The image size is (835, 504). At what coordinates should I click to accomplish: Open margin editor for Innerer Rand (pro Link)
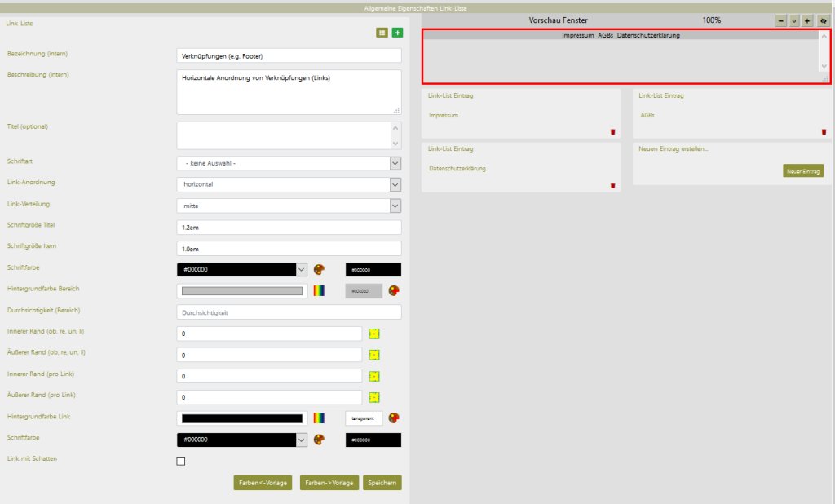pyautogui.click(x=374, y=377)
